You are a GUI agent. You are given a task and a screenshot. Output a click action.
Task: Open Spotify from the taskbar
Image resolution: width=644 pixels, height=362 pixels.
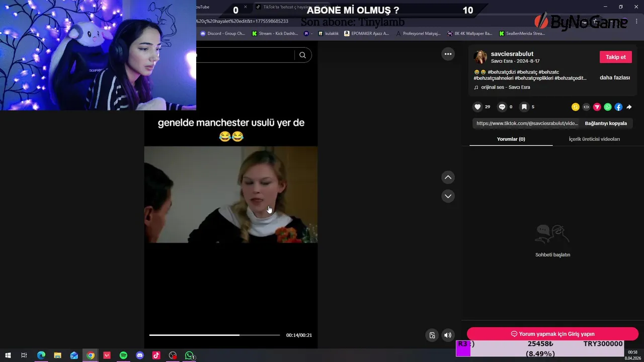123,355
